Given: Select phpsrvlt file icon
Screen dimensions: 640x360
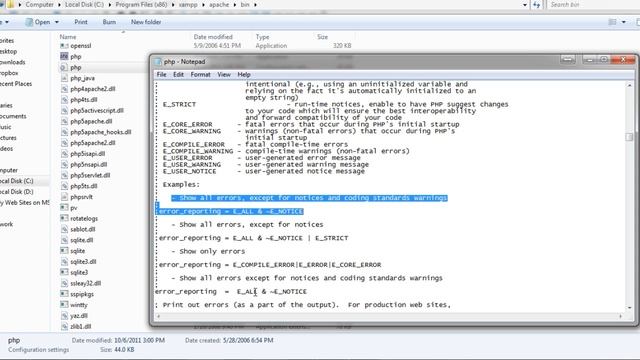Looking at the screenshot, I should [x=64, y=197].
